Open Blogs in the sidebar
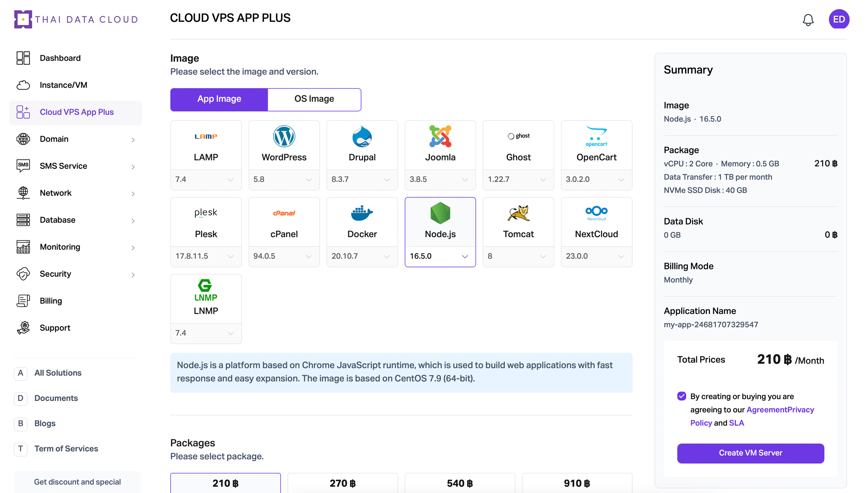Screen dimensions: 868x493 click(x=35, y=424)
